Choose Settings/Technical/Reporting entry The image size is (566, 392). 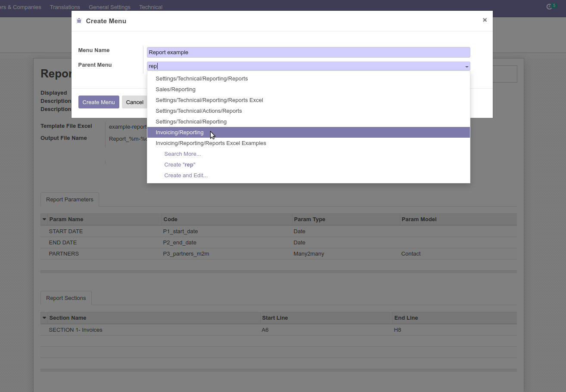pyautogui.click(x=308, y=122)
